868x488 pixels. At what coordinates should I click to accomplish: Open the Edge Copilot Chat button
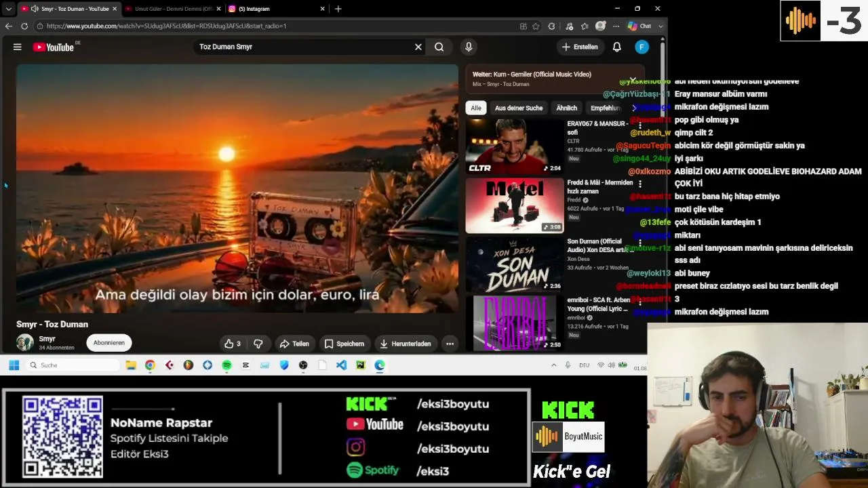pyautogui.click(x=639, y=26)
